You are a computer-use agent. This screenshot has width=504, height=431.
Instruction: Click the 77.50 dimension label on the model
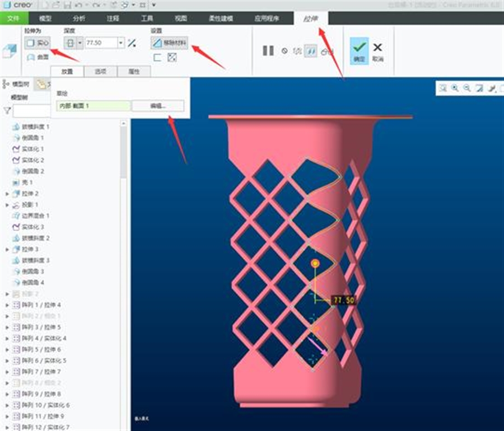pos(344,300)
